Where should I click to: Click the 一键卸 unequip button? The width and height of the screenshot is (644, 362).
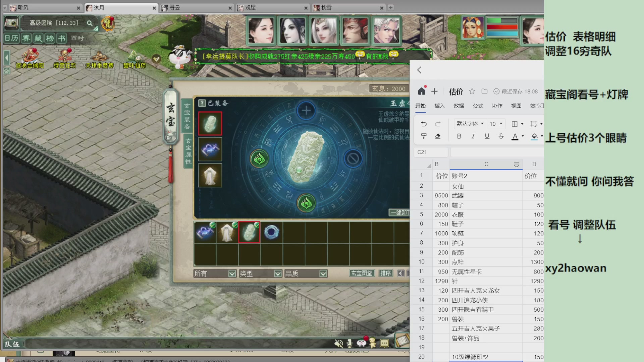click(x=399, y=213)
